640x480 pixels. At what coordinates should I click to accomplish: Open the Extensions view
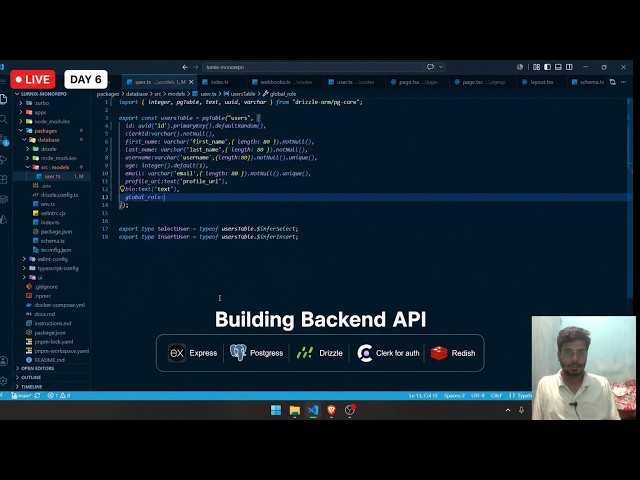pyautogui.click(x=3, y=179)
